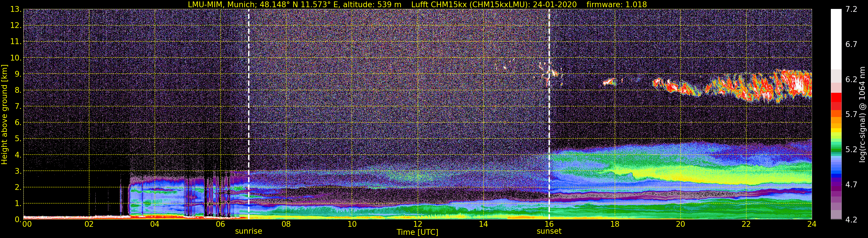Click height axis tick label '12.'
Image resolution: width=868 pixels, height=238 pixels.
[16, 26]
